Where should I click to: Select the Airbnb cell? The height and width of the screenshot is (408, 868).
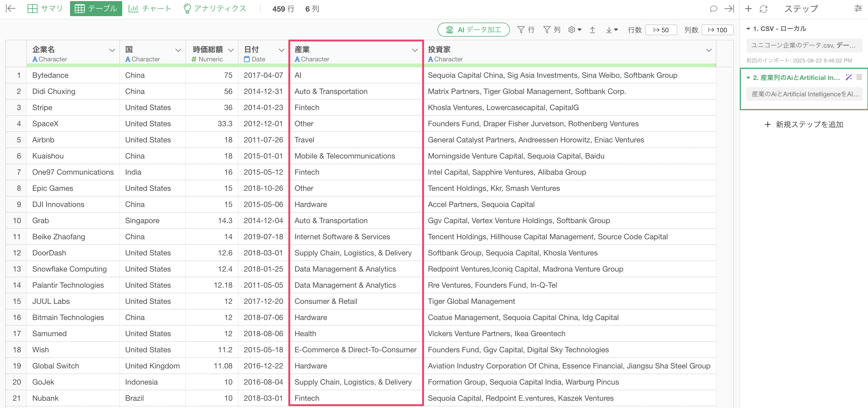point(73,140)
